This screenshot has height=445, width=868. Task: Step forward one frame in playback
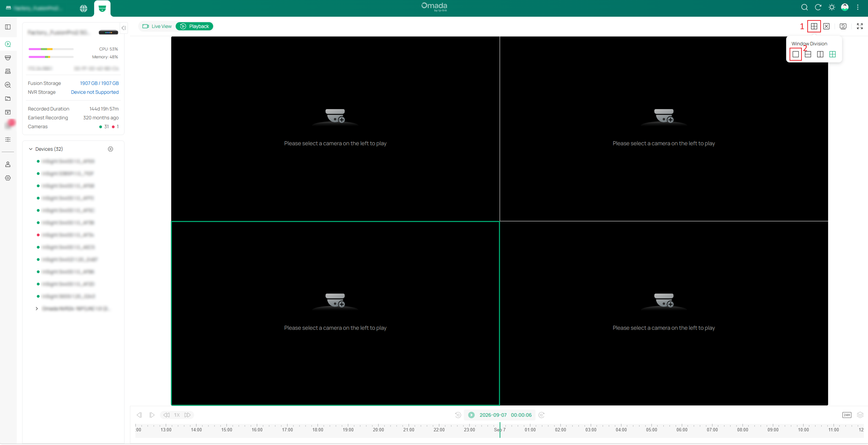tap(152, 415)
